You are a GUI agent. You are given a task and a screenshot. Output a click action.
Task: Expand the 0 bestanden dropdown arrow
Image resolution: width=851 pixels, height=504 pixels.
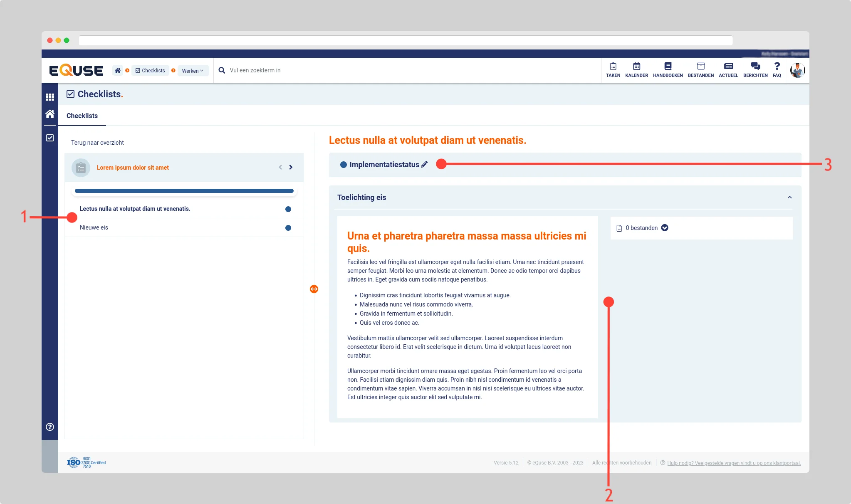coord(665,228)
